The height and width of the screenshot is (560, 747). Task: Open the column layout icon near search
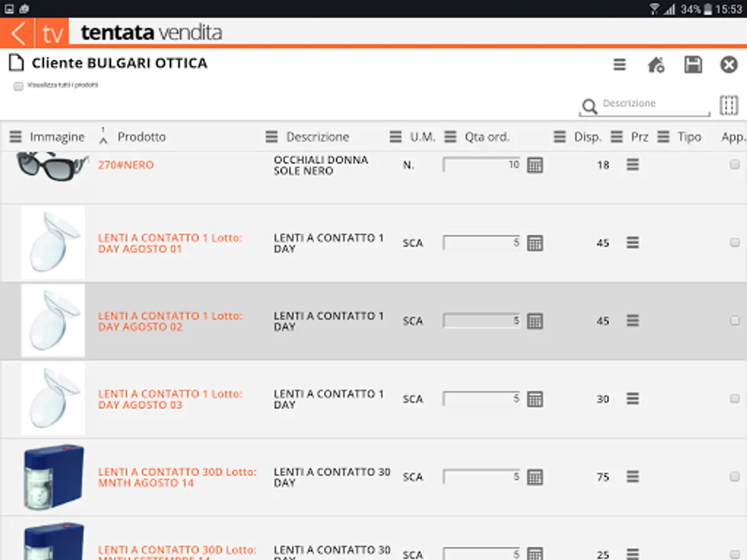tap(729, 105)
